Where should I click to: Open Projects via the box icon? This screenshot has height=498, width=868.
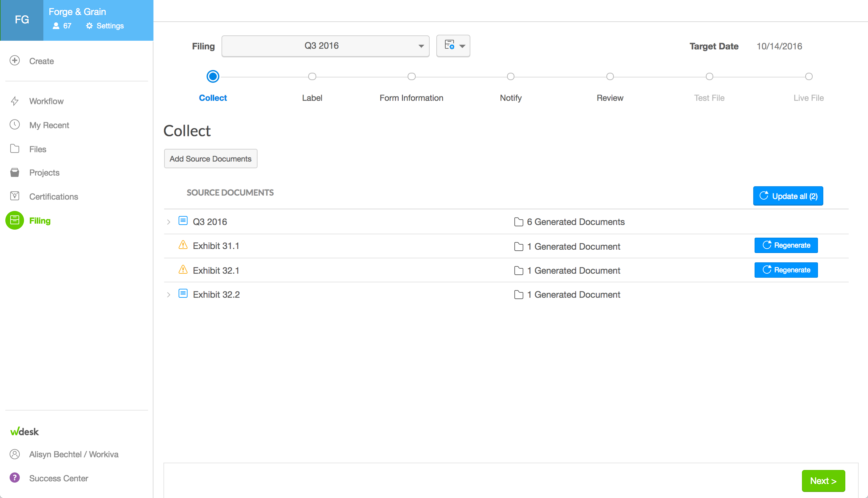point(15,172)
